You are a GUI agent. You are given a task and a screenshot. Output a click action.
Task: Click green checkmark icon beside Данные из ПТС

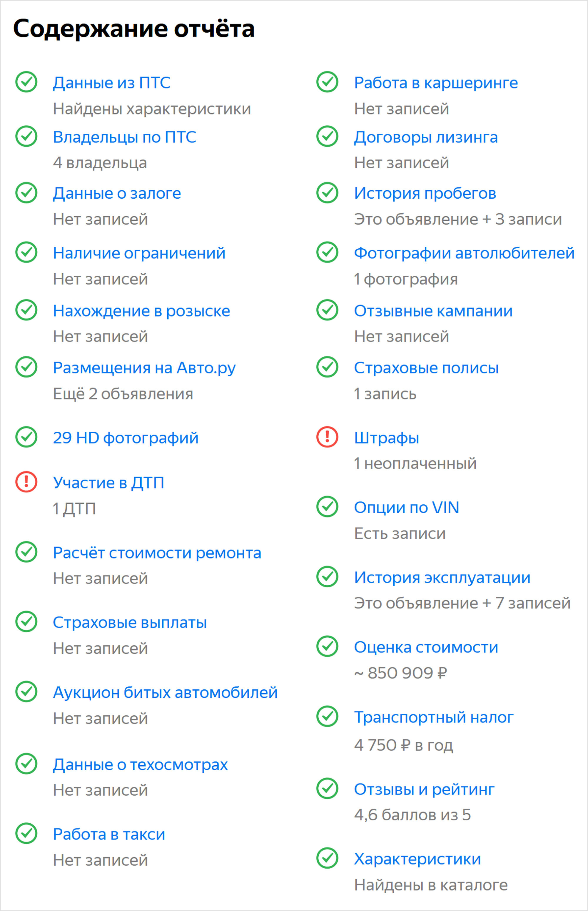point(26,82)
